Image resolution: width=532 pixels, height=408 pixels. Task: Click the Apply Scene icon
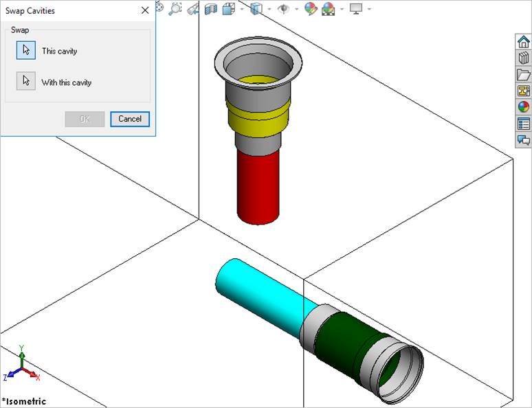328,9
